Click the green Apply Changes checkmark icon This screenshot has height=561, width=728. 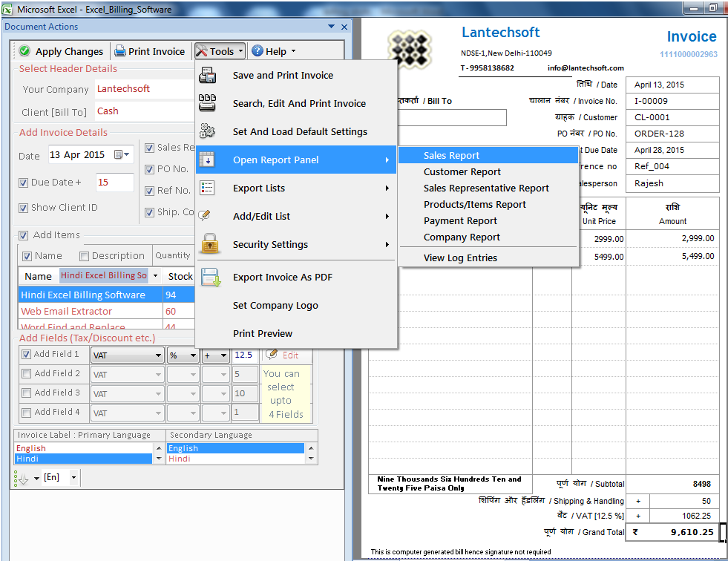click(25, 51)
